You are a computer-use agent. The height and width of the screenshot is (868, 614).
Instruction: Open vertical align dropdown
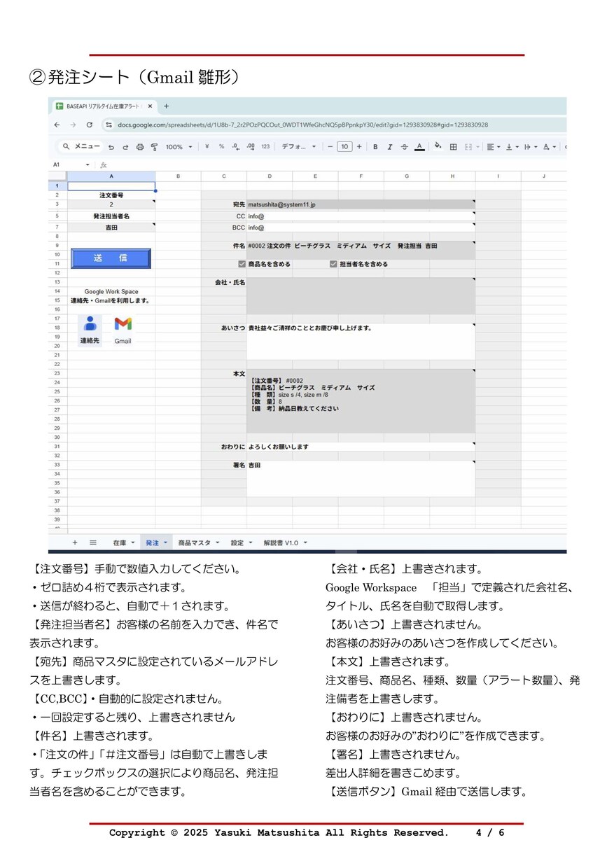[x=512, y=147]
